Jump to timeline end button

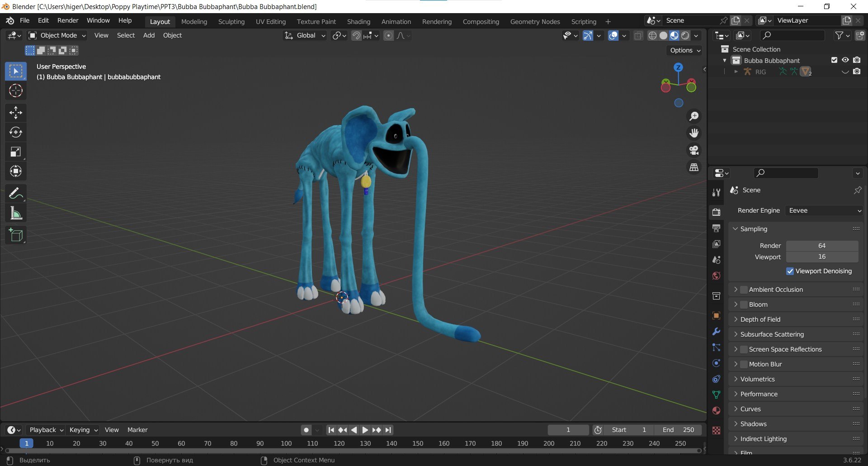(388, 430)
